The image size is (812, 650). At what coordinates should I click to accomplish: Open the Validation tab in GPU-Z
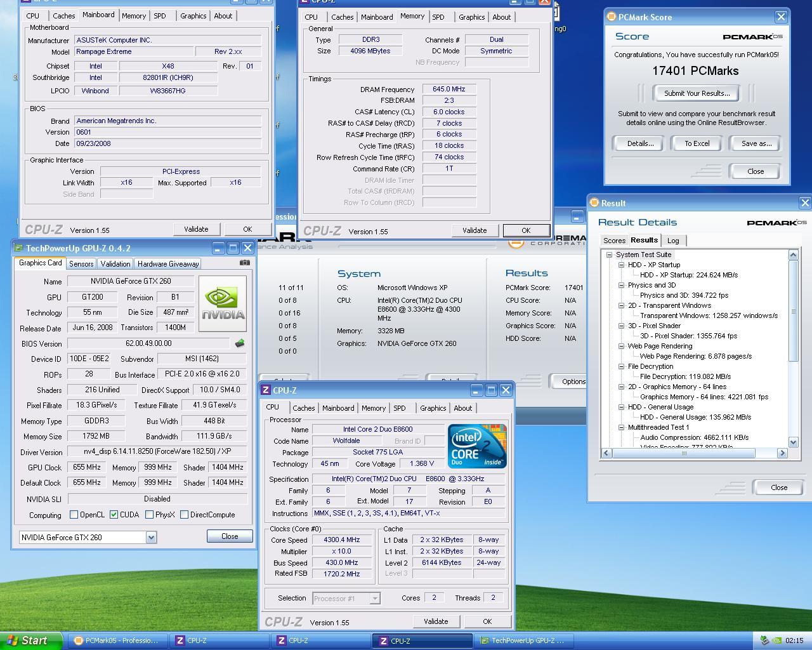[115, 264]
